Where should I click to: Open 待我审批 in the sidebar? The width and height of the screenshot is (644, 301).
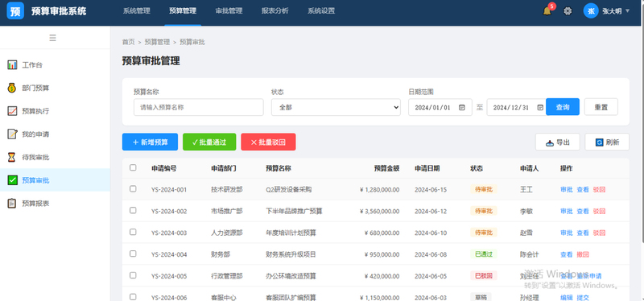55,157
